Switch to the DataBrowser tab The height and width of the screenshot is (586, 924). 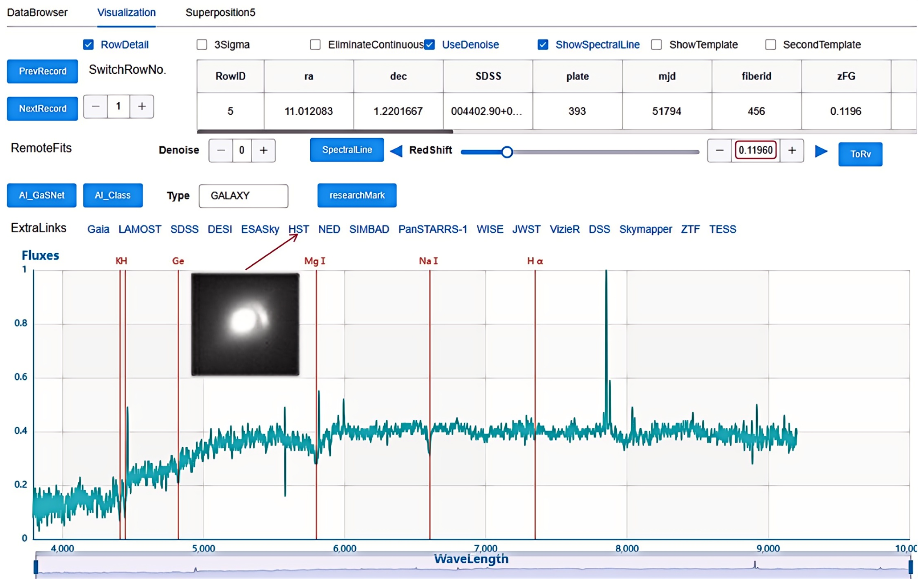coord(37,12)
